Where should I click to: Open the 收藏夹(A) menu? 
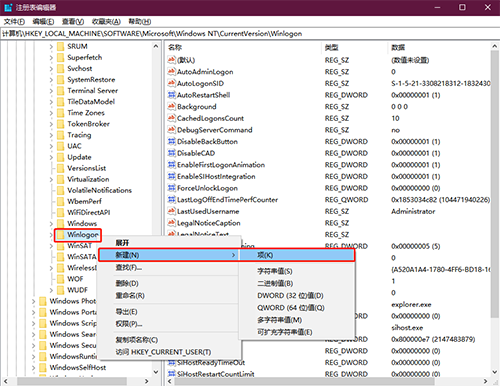(x=106, y=22)
